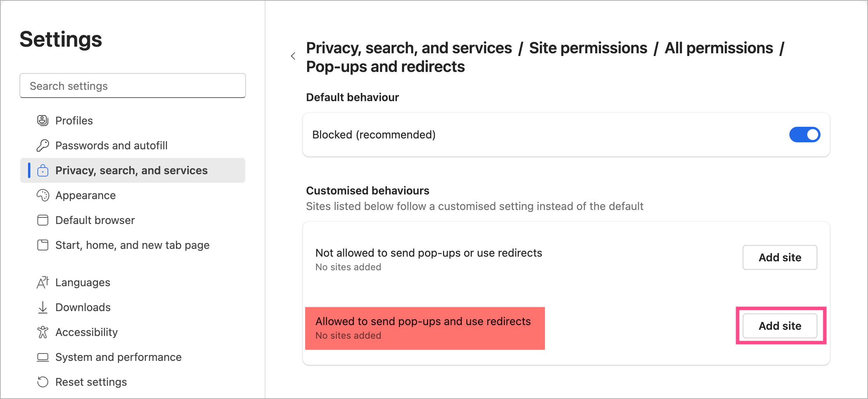Click into the Search settings field
868x399 pixels.
point(132,86)
